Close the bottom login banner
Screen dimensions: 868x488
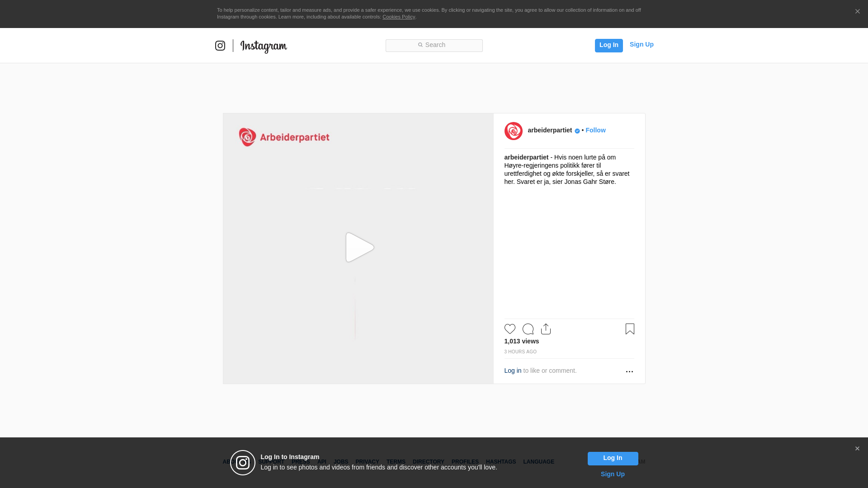pos(857,449)
